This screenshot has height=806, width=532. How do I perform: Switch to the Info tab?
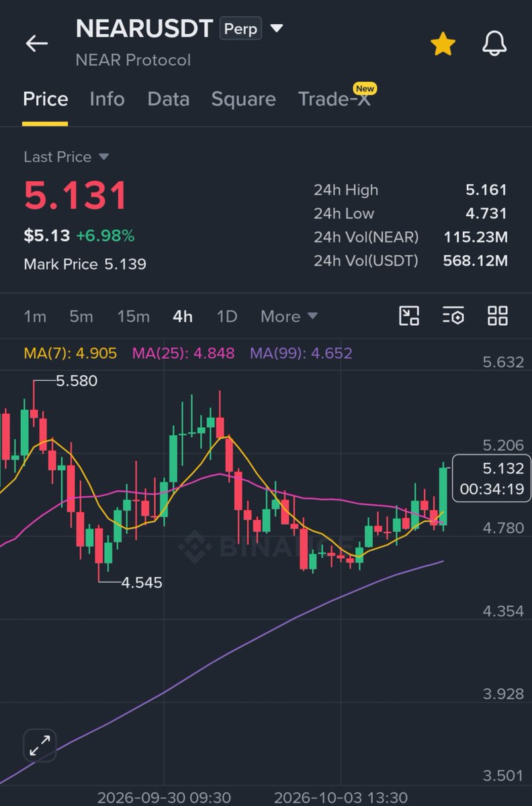tap(107, 99)
